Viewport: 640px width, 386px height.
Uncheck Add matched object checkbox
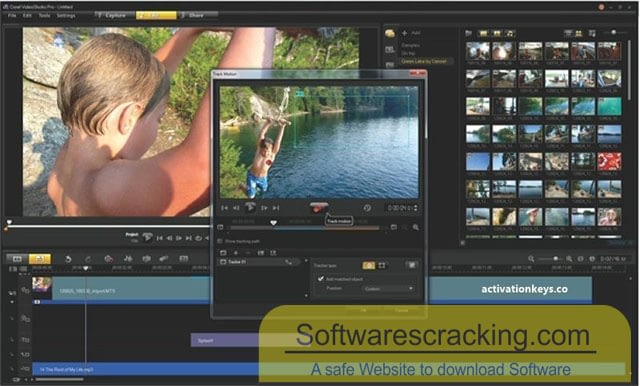tap(321, 279)
